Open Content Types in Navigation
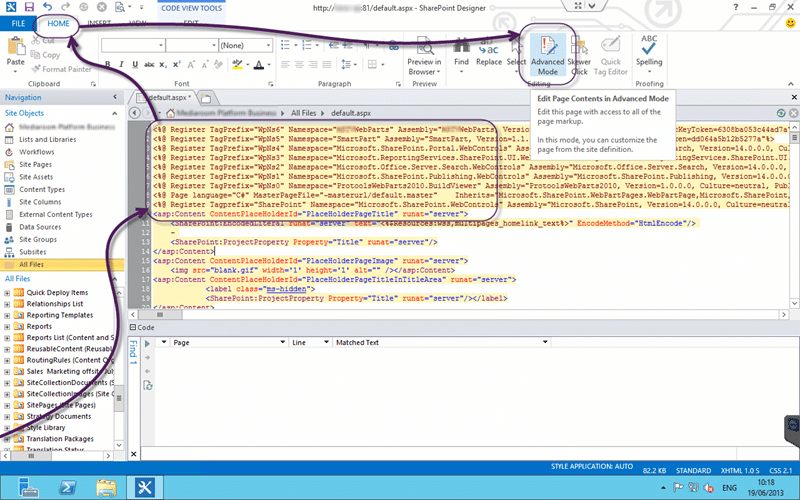This screenshot has height=500, width=800. (42, 189)
